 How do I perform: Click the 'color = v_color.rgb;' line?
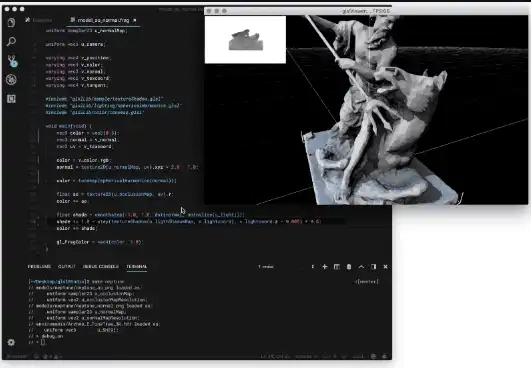[84, 160]
